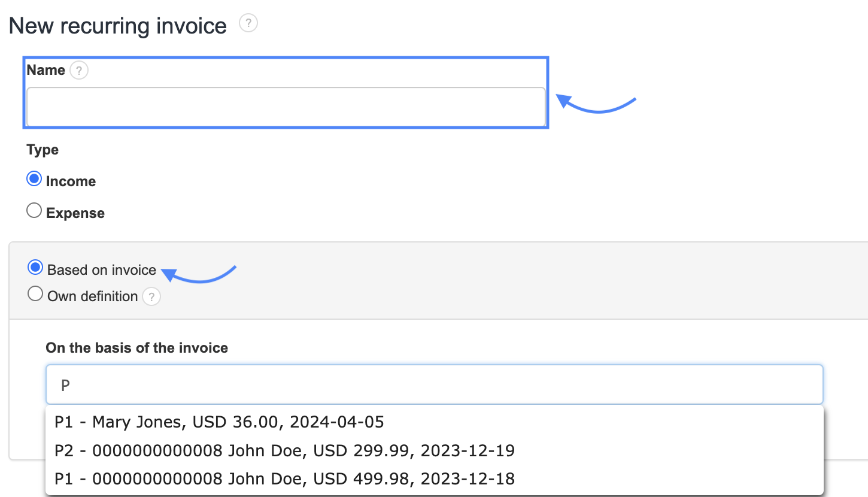Click the Income label text
The height and width of the screenshot is (497, 868).
point(71,181)
